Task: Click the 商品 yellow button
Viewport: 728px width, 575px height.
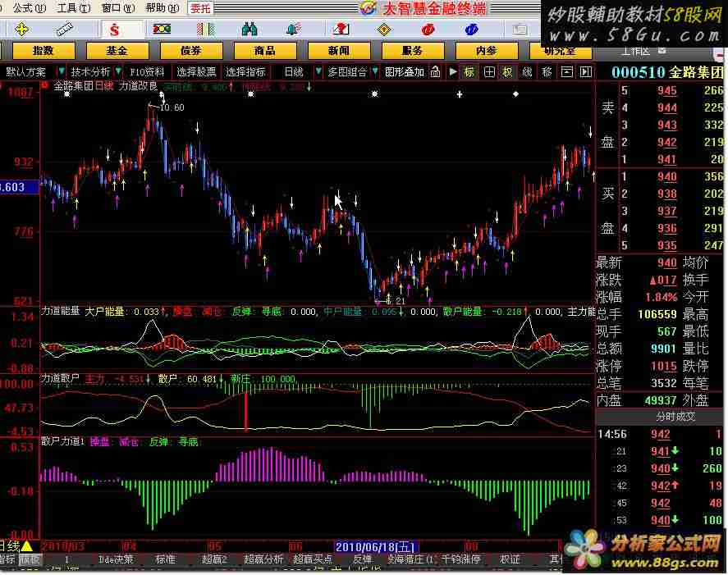Action: 264,50
